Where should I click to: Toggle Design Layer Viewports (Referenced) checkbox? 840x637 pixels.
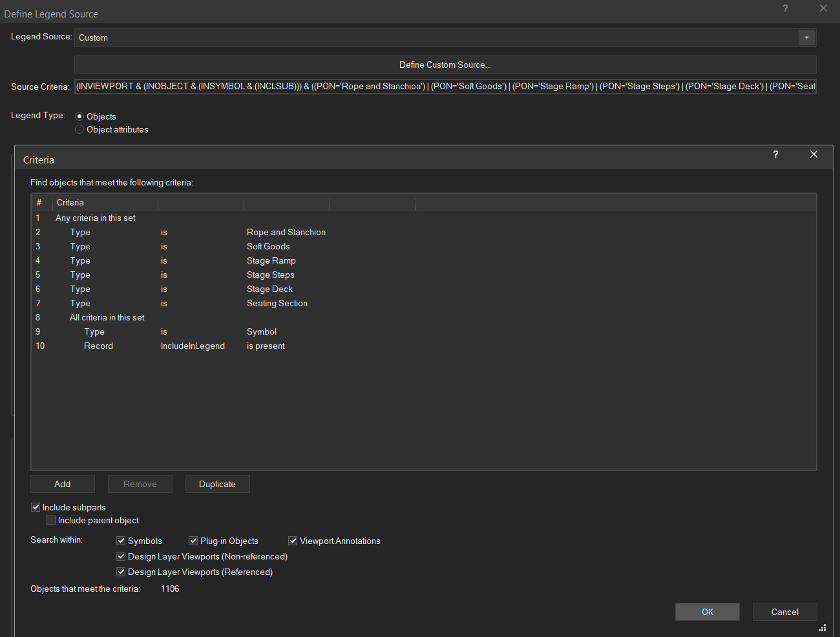pyautogui.click(x=121, y=572)
